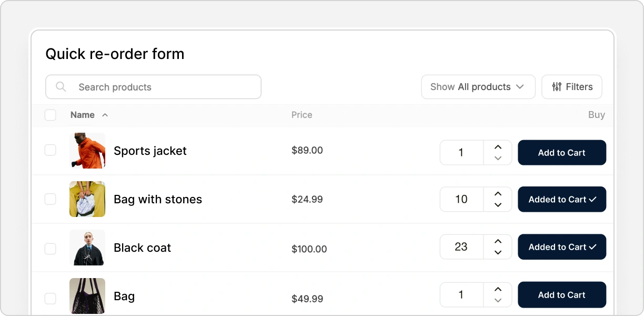Viewport: 644px width, 316px height.
Task: Open the Sports jacket thumbnail image
Action: tap(87, 151)
